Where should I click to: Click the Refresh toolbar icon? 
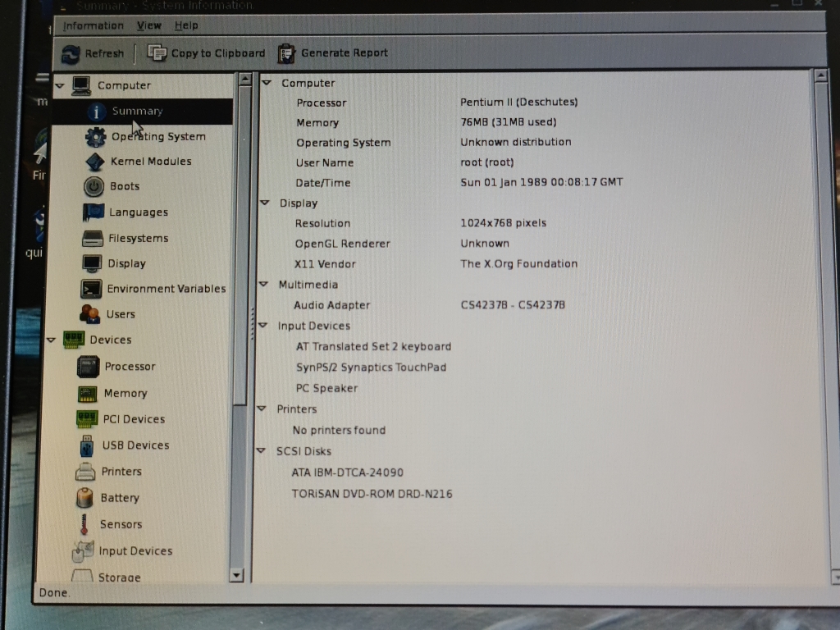tap(72, 53)
